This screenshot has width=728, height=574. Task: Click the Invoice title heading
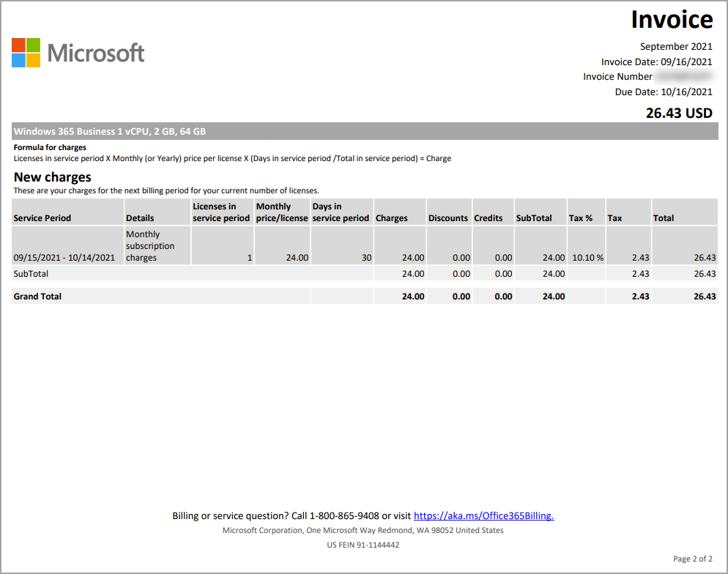(x=672, y=20)
